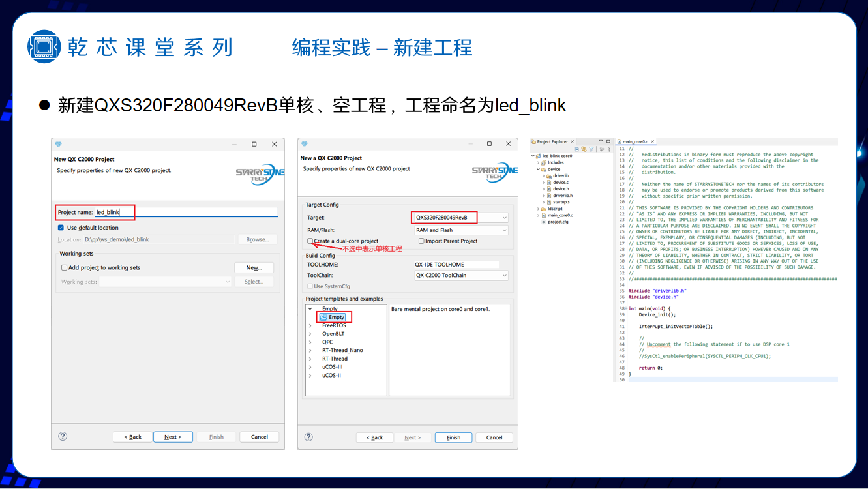Viewport: 868px width, 489px height.
Task: Close the main_core0.c editor tab
Action: click(652, 141)
